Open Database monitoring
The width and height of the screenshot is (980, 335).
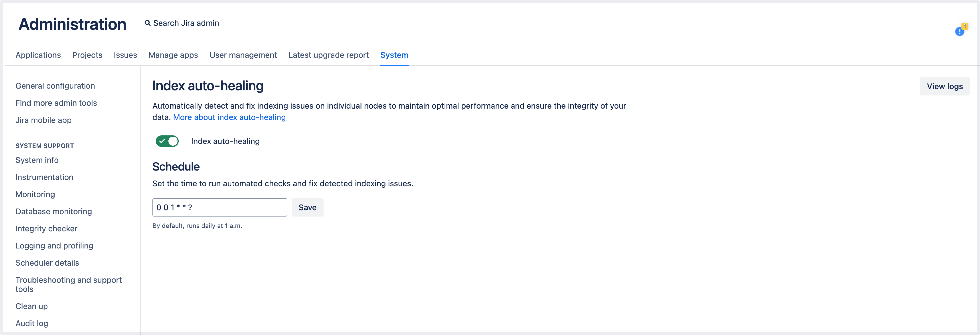click(54, 211)
